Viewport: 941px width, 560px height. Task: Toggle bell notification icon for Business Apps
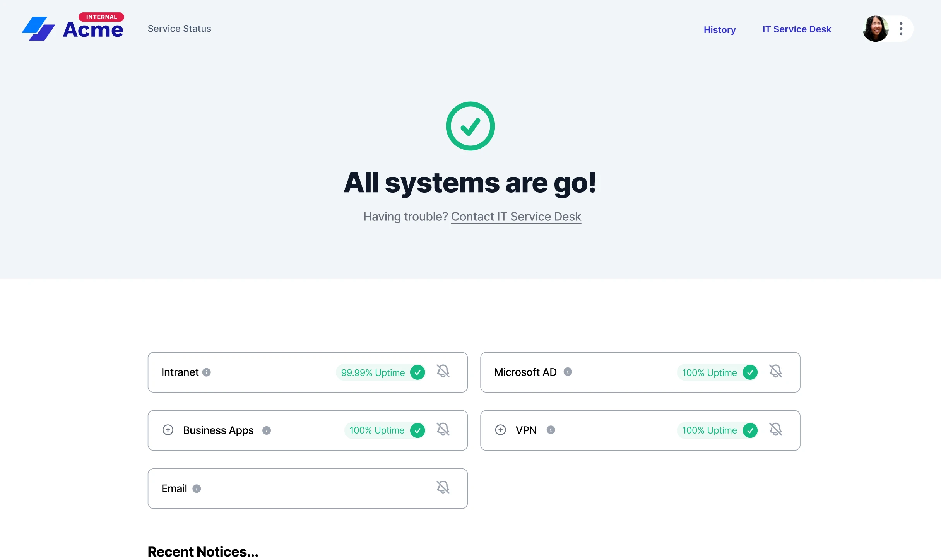point(443,430)
